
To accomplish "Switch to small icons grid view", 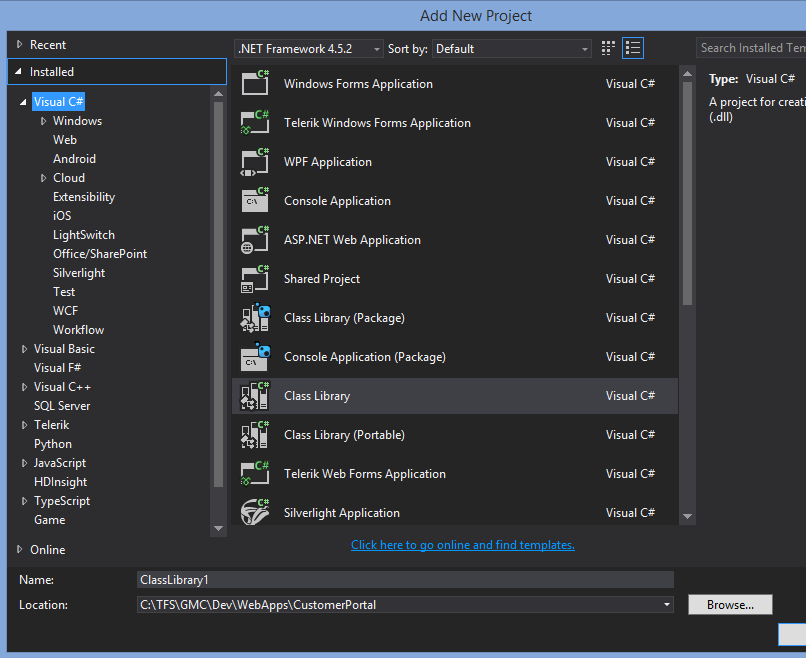I will (608, 48).
